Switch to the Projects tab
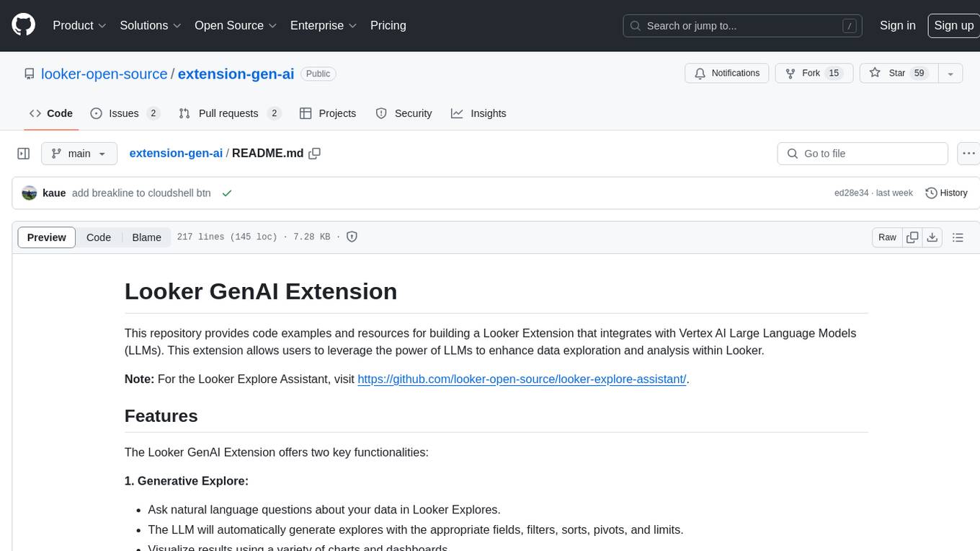This screenshot has width=980, height=551. pyautogui.click(x=328, y=113)
